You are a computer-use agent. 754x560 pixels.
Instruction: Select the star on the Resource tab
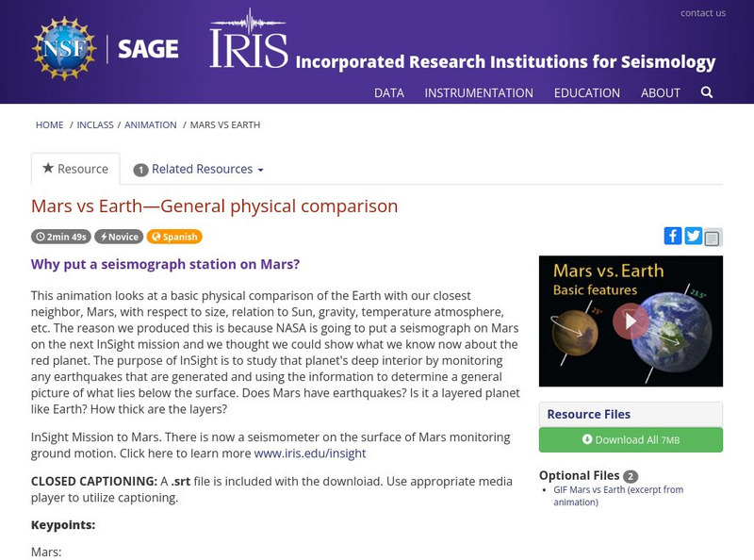point(47,169)
